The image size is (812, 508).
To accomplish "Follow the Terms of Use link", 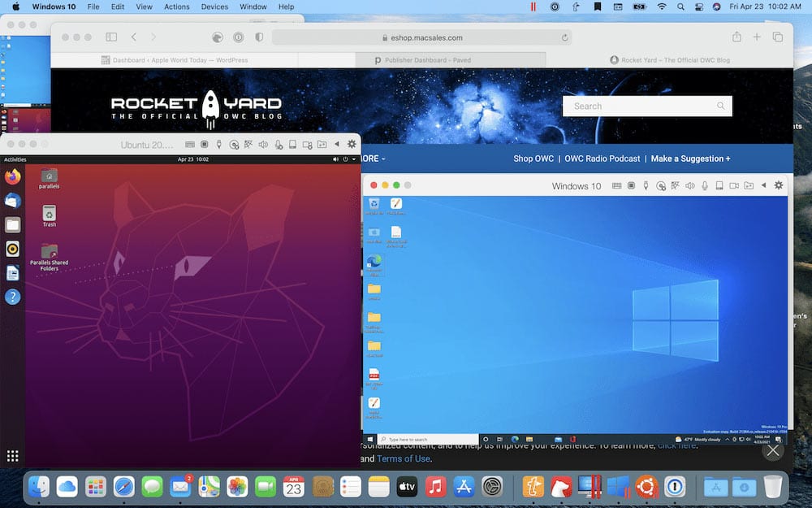I will (x=404, y=458).
